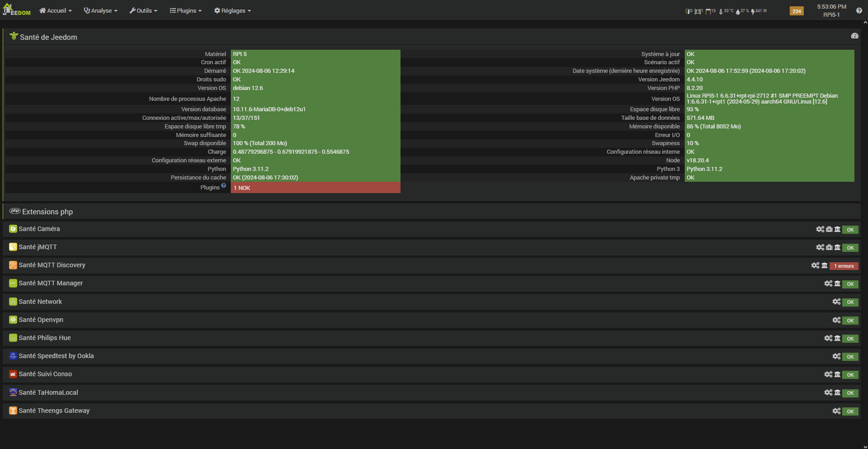The height and width of the screenshot is (449, 868).
Task: Expand the Extensions php section
Action: click(432, 212)
